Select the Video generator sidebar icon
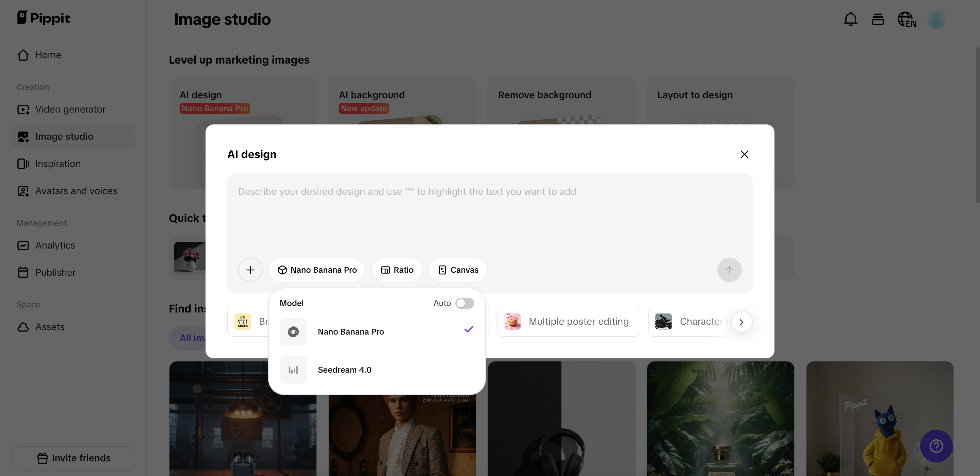Viewport: 980px width, 476px height. tap(23, 109)
